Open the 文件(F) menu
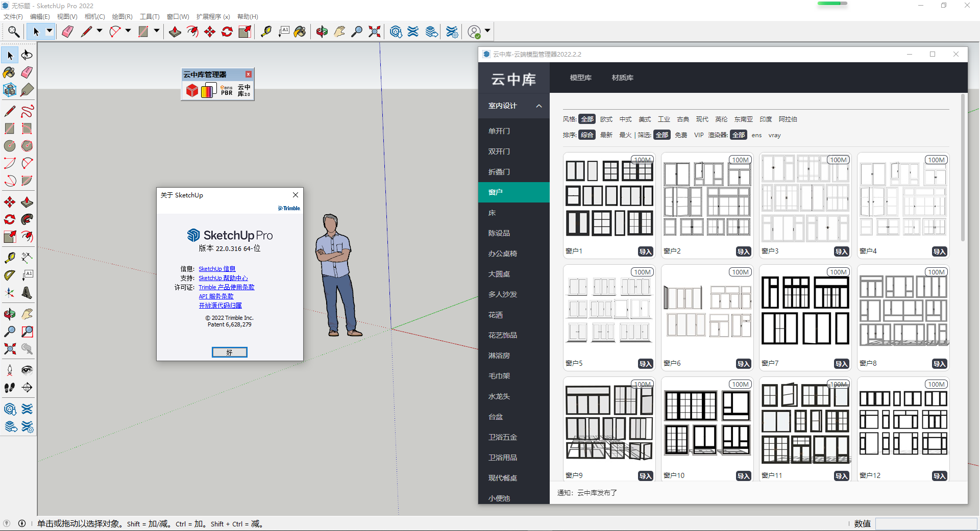This screenshot has height=531, width=980. 13,17
